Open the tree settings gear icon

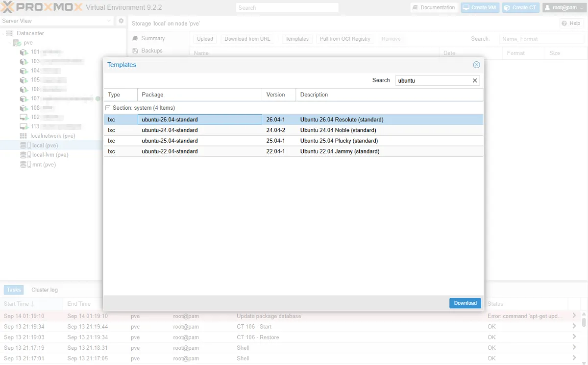tap(121, 21)
